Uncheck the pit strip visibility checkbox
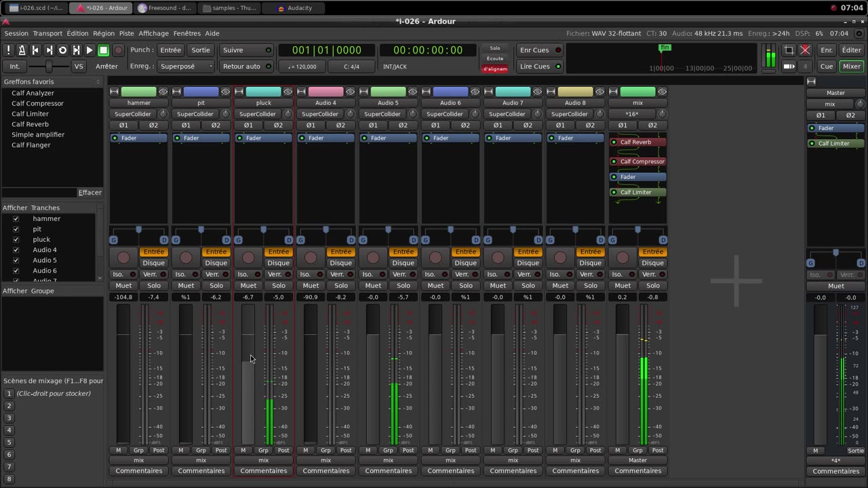868x488 pixels. click(x=16, y=229)
